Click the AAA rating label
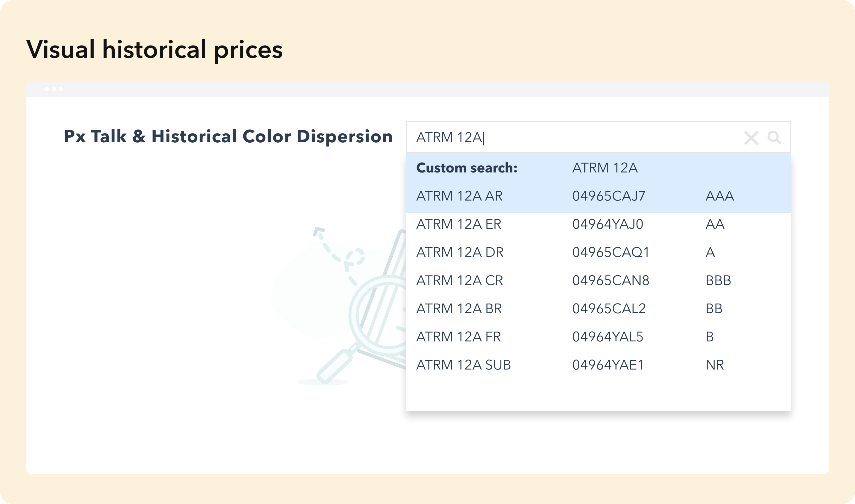The height and width of the screenshot is (504, 855). pyautogui.click(x=720, y=196)
